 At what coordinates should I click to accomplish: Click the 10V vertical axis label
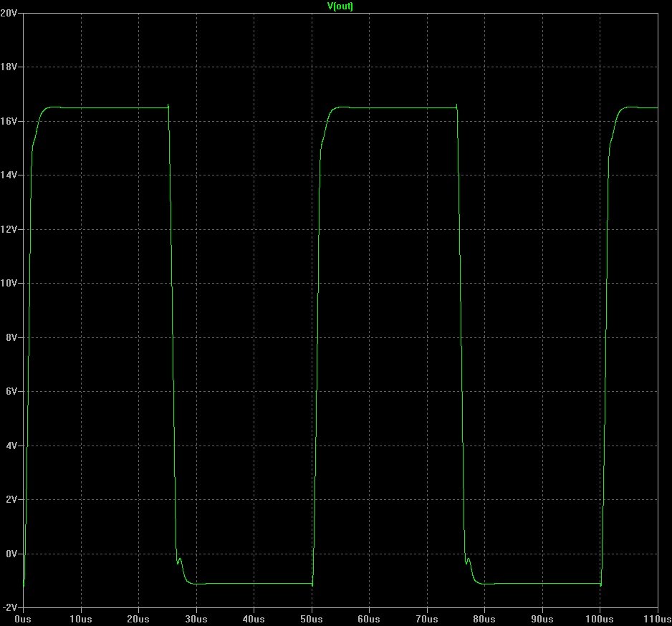(x=9, y=283)
